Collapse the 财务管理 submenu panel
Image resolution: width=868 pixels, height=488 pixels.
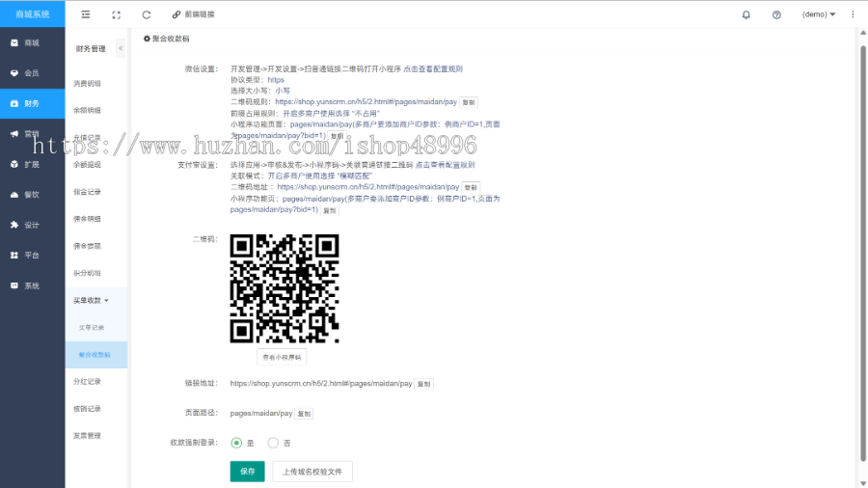pos(121,48)
